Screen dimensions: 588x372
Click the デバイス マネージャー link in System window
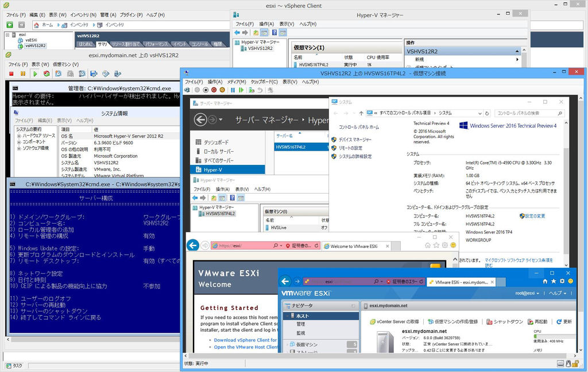tap(355, 140)
